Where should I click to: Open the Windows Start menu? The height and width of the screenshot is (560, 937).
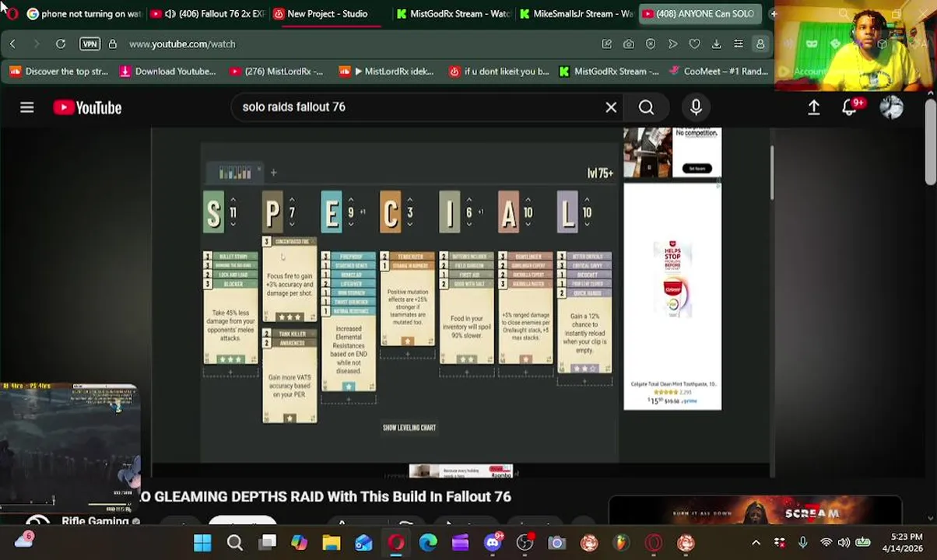202,542
